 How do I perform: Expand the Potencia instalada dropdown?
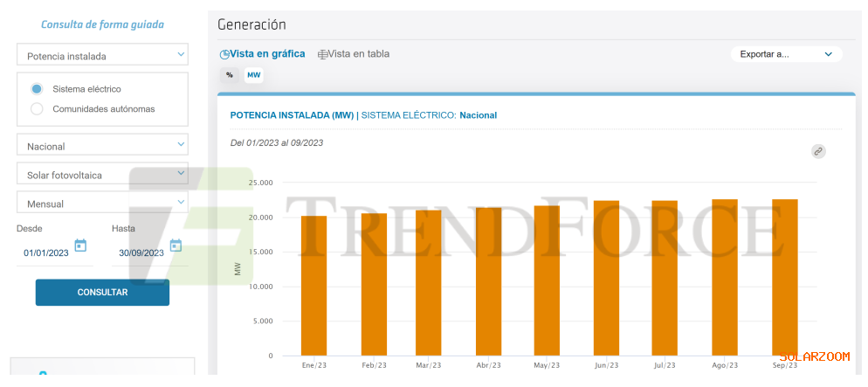coord(102,55)
